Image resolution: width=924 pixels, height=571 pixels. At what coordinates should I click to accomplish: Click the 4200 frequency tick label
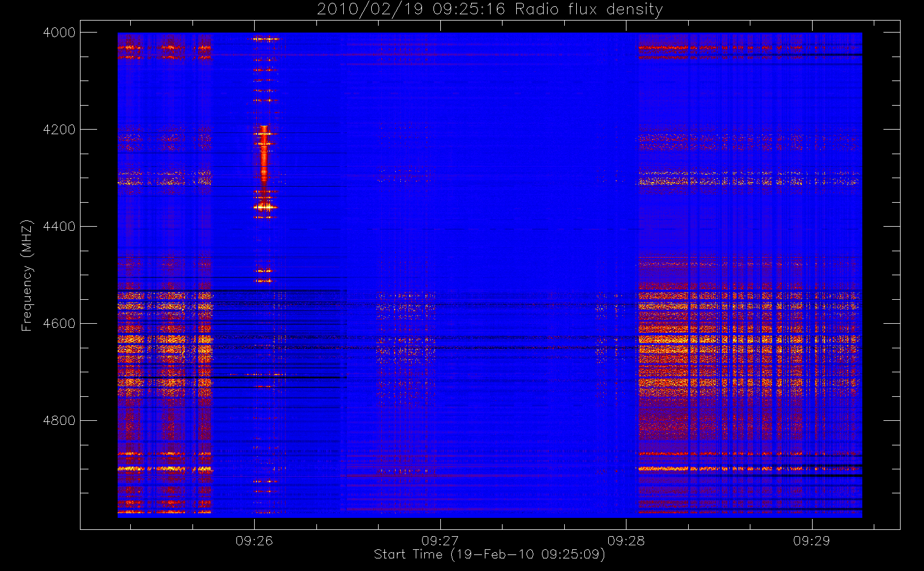(59, 130)
